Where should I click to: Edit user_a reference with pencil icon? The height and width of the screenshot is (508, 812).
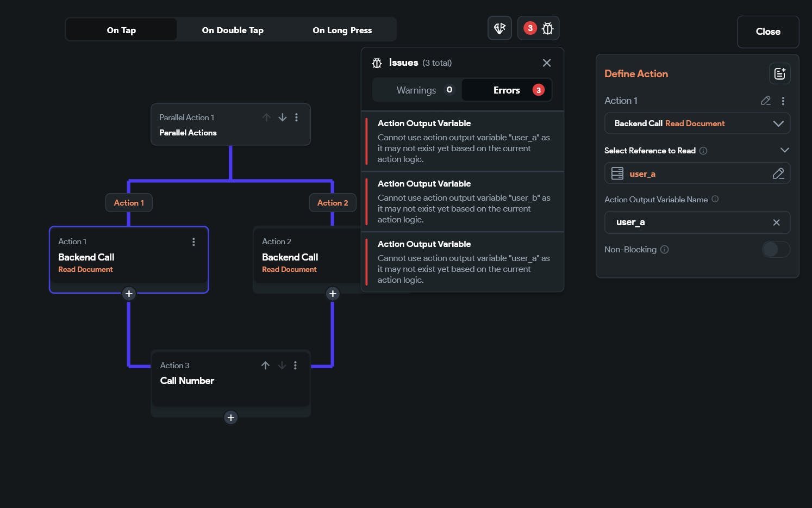click(778, 174)
